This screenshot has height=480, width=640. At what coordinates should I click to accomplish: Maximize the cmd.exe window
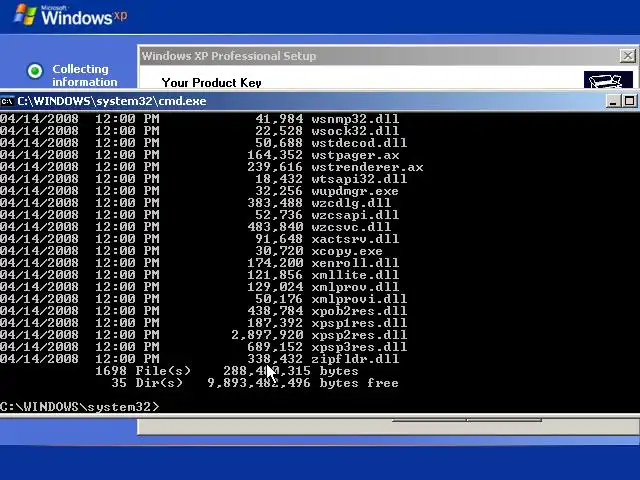629,101
